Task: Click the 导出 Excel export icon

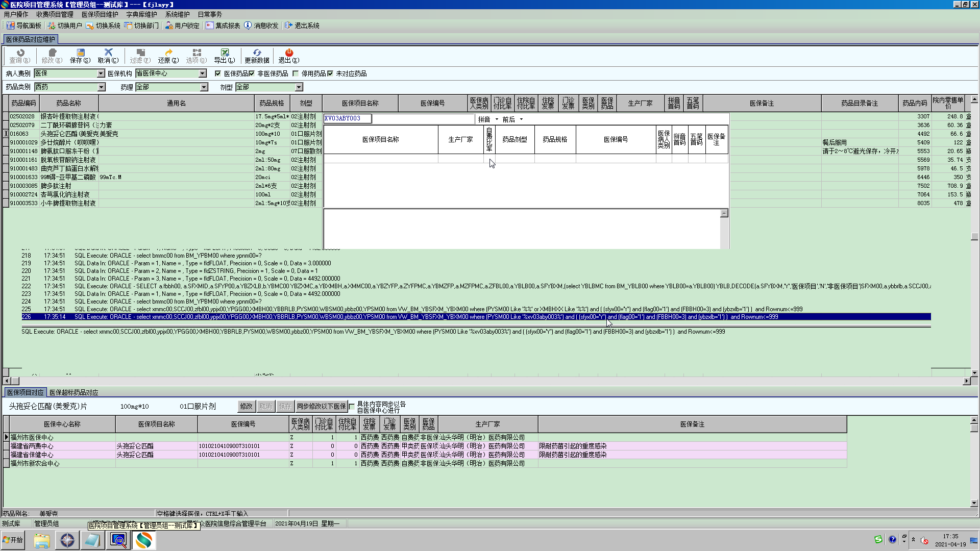Action: 225,53
